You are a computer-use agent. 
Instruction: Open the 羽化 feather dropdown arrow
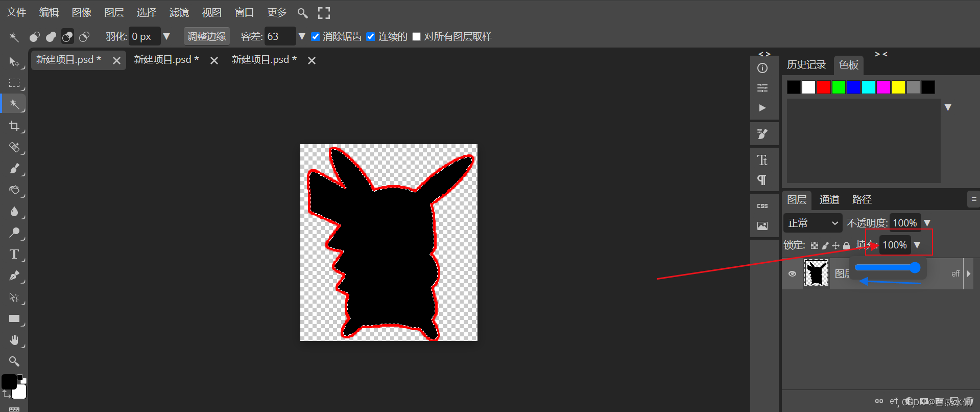166,36
